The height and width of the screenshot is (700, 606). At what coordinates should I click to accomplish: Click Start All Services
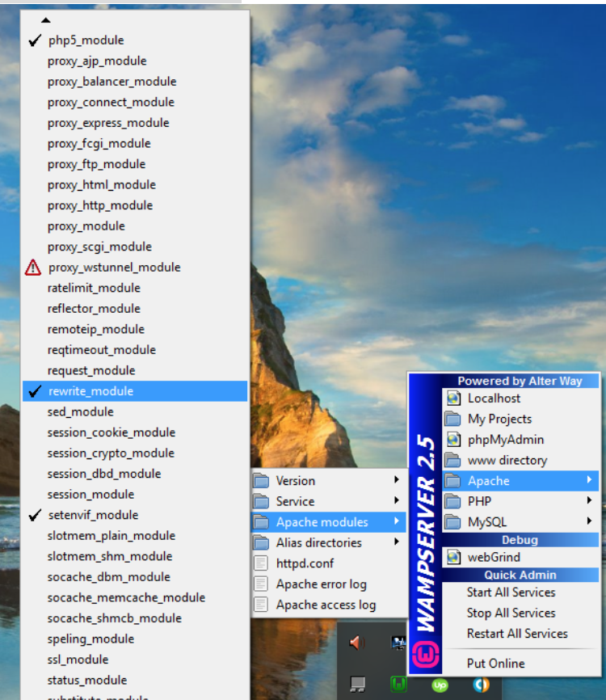coord(520,592)
